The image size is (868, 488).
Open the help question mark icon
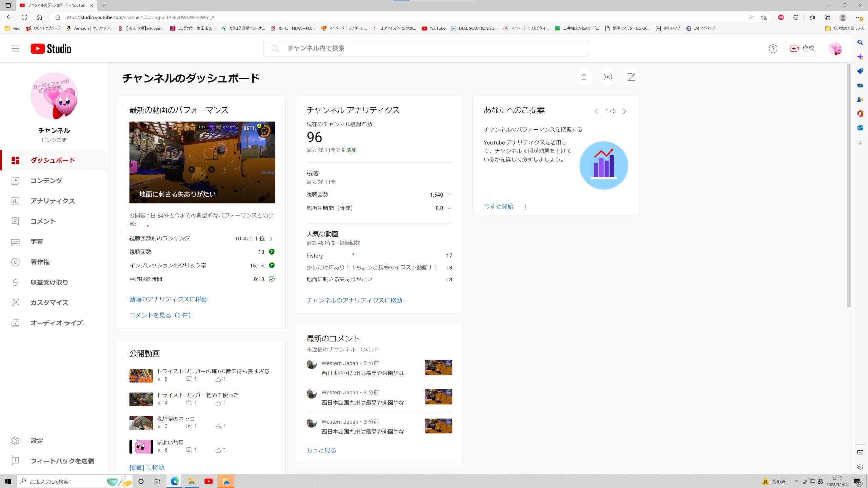coord(773,49)
